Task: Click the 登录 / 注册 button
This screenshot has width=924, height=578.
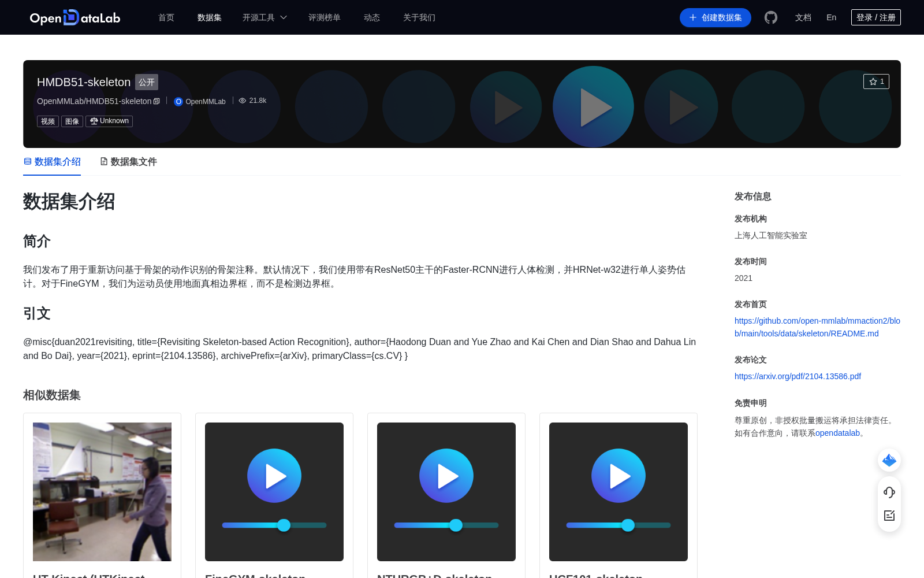Action: (876, 17)
